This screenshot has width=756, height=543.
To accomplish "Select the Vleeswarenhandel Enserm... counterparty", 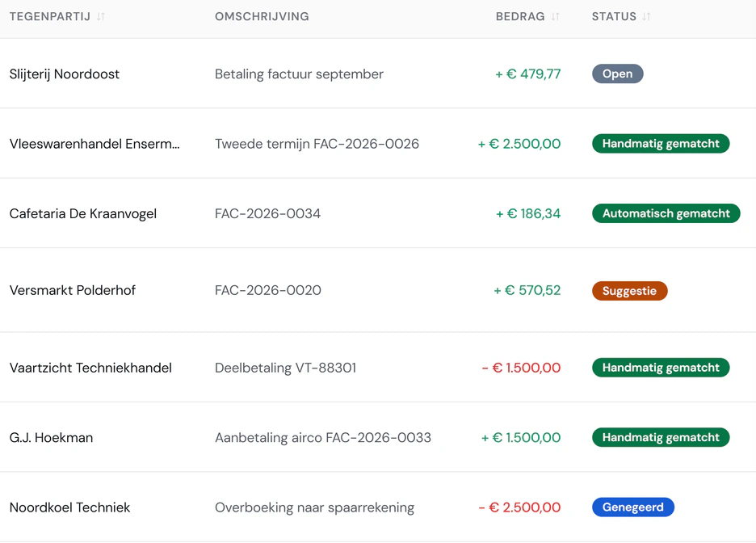I will pos(94,144).
